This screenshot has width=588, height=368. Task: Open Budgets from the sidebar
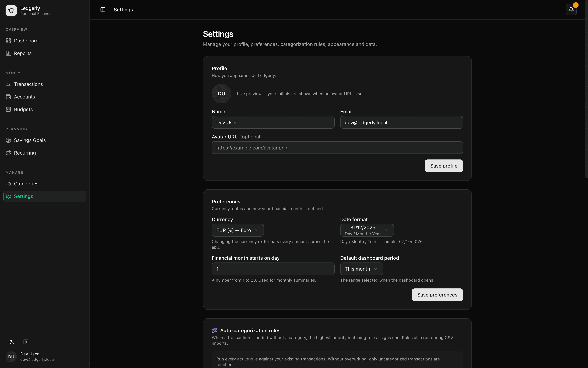pos(45,110)
